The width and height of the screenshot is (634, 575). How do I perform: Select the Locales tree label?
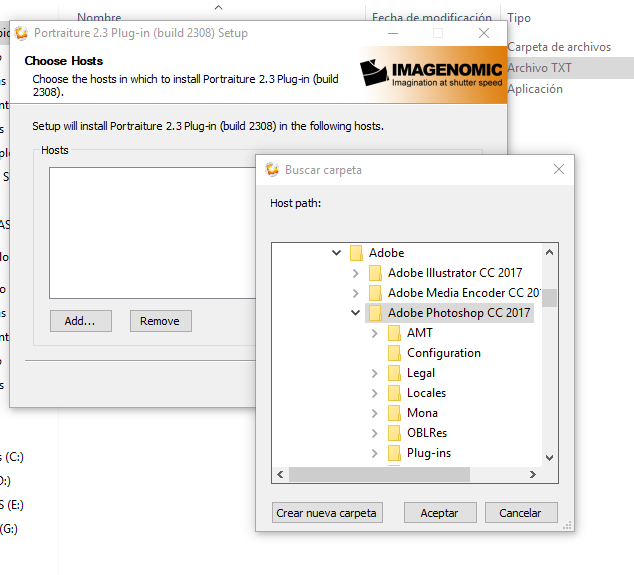tap(427, 393)
